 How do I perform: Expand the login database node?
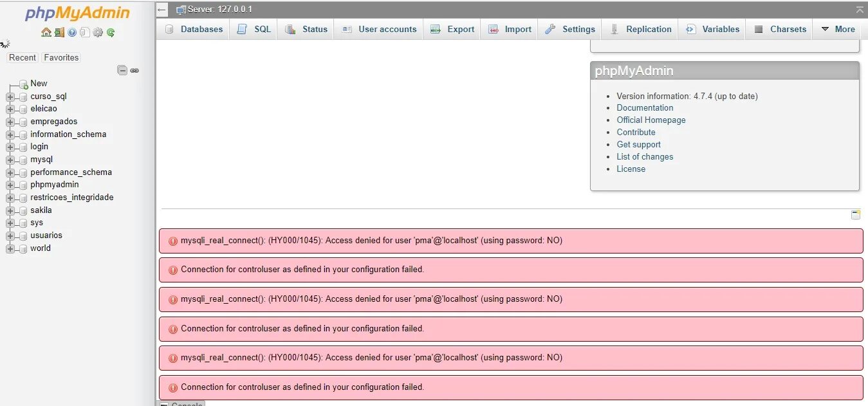tap(10, 147)
